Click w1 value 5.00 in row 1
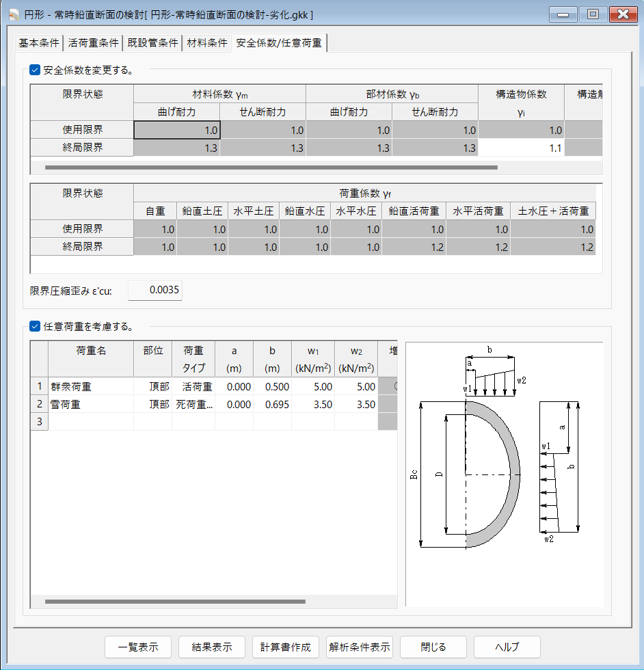 coord(313,386)
